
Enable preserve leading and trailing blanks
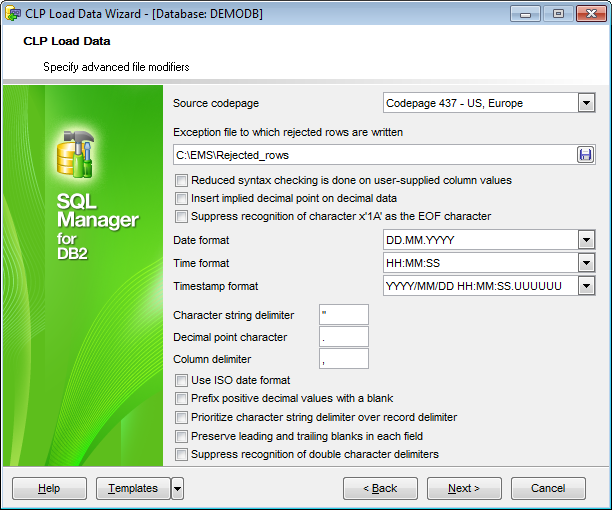click(x=181, y=436)
